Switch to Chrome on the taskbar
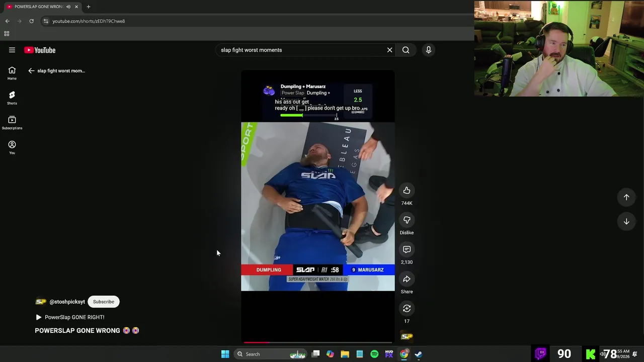This screenshot has width=644, height=362. click(404, 354)
